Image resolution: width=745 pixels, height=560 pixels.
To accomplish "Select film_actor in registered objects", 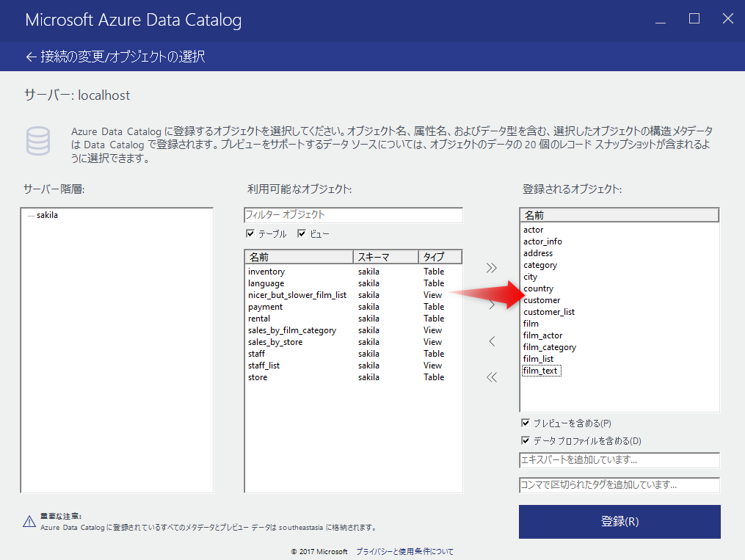I will click(542, 336).
